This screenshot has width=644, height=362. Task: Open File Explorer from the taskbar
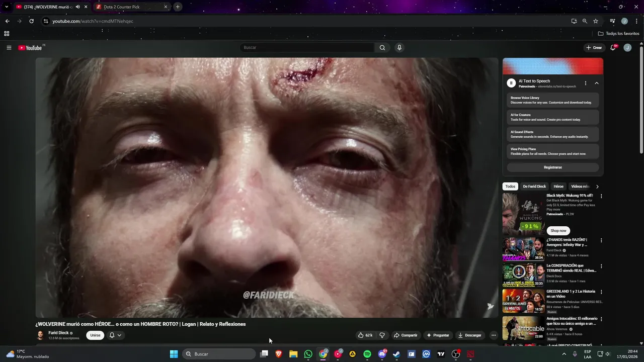tap(293, 354)
